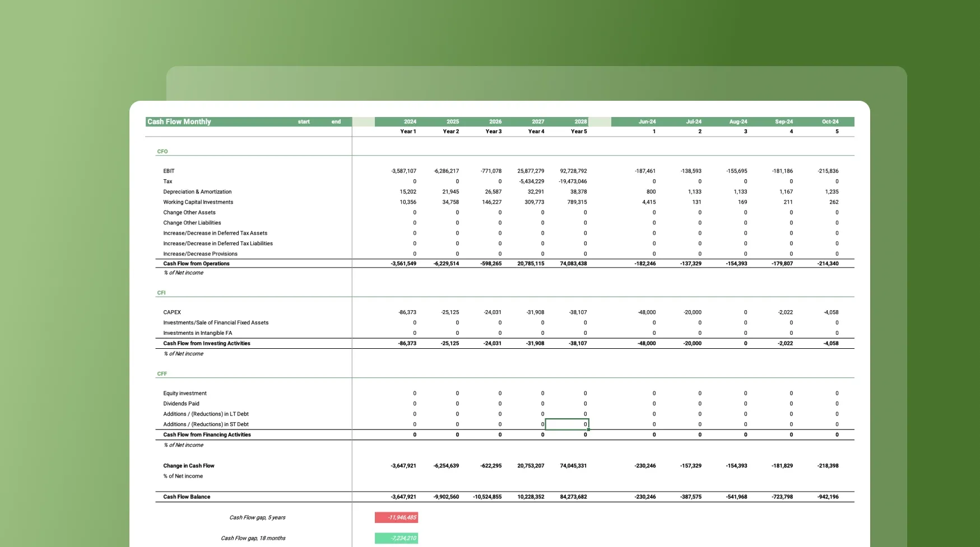Click the CFI section heading

point(161,293)
